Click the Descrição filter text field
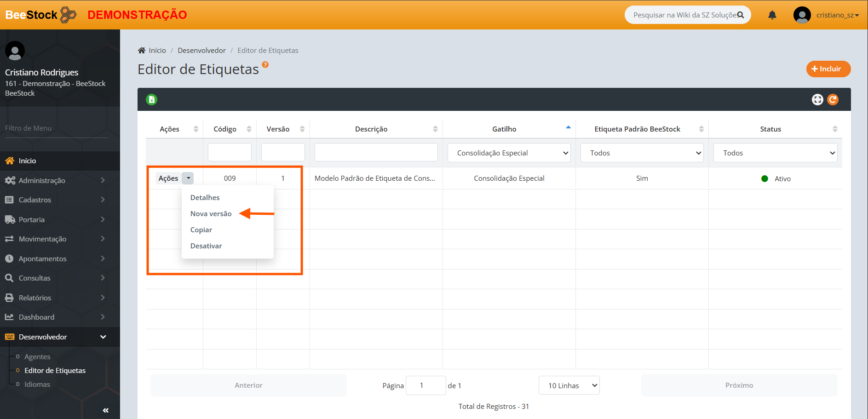Image resolution: width=868 pixels, height=419 pixels. click(376, 152)
